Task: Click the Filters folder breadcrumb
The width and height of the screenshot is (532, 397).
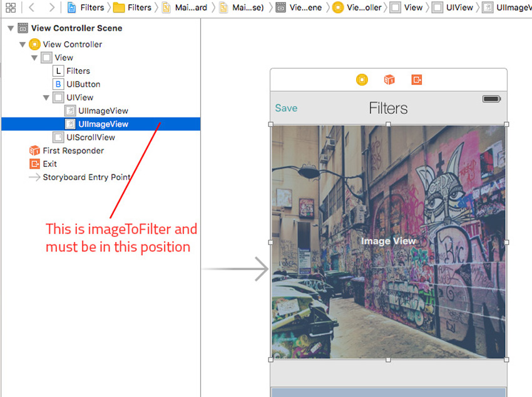Action: pyautogui.click(x=132, y=8)
